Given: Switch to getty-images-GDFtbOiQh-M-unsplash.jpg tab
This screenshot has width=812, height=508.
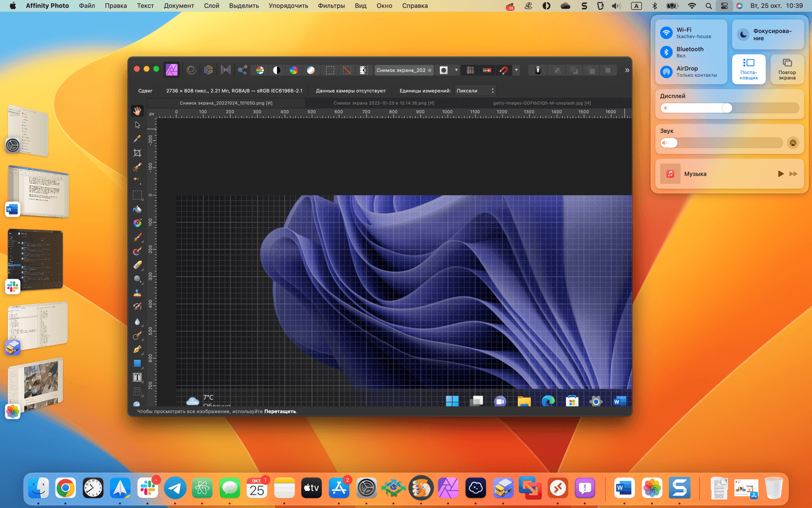Looking at the screenshot, I should pos(542,103).
